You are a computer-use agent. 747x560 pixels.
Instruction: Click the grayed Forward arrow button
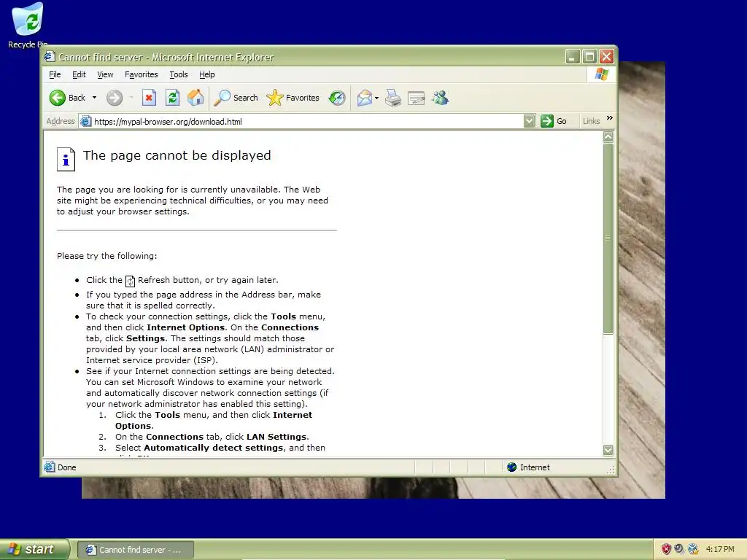click(115, 98)
